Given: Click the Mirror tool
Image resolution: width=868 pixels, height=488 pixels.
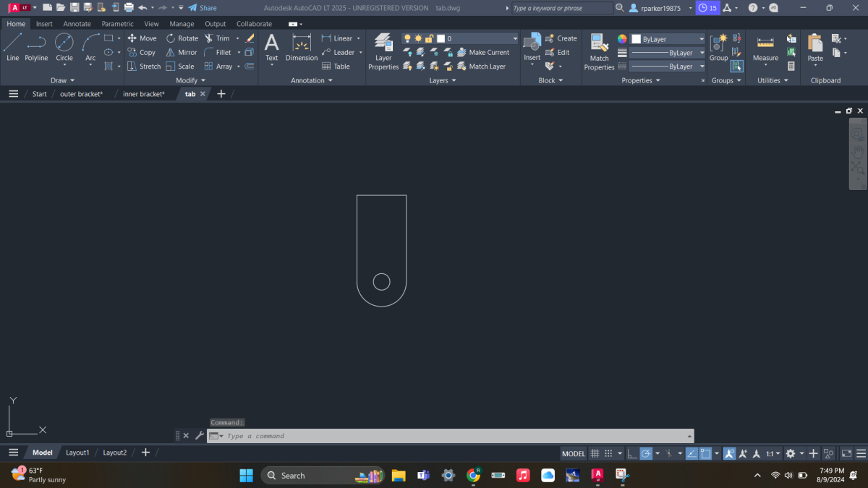Looking at the screenshot, I should coord(182,52).
